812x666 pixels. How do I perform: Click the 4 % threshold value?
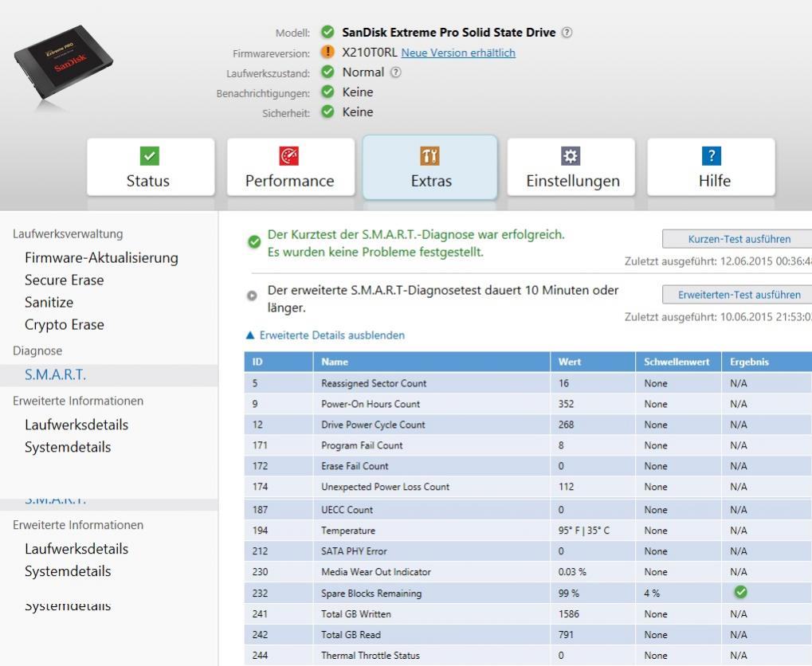(652, 594)
